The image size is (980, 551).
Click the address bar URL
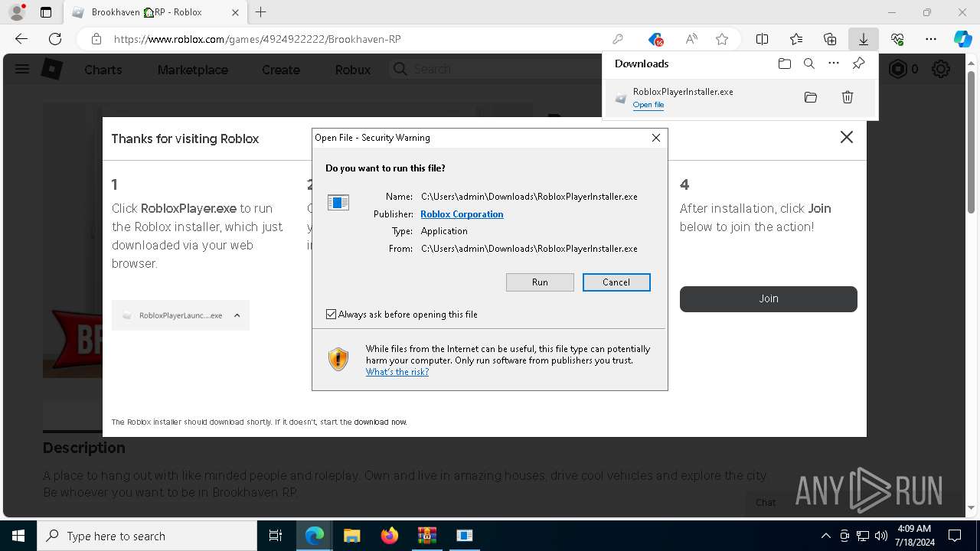tap(257, 39)
